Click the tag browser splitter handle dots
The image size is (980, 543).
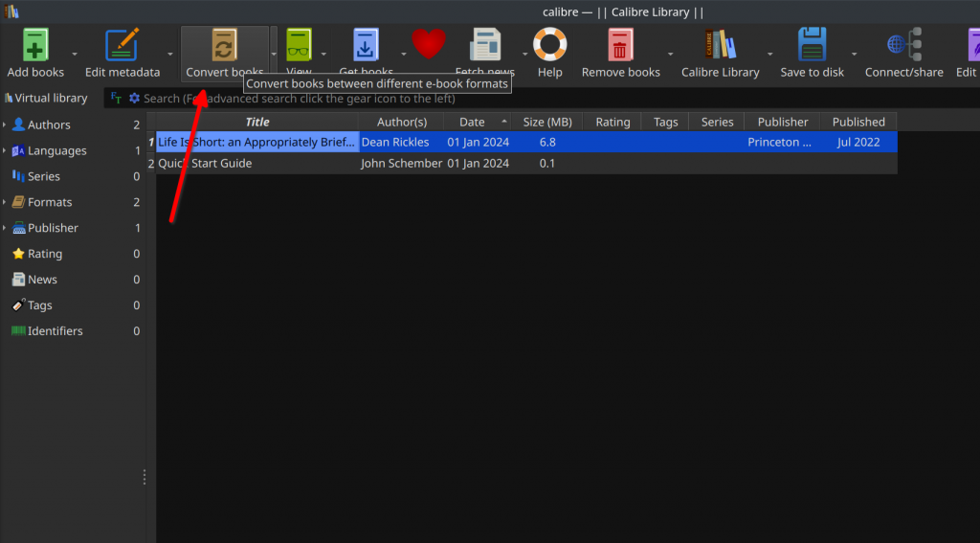[145, 477]
